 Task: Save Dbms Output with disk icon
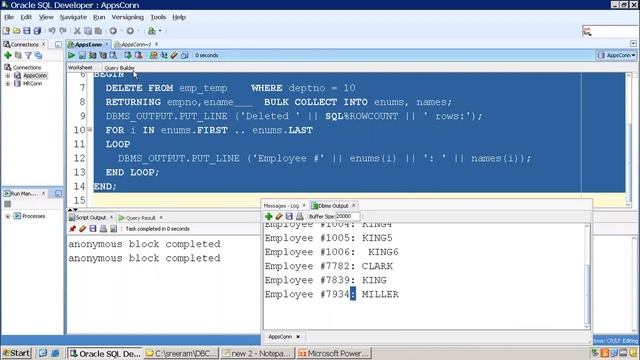pyautogui.click(x=289, y=216)
